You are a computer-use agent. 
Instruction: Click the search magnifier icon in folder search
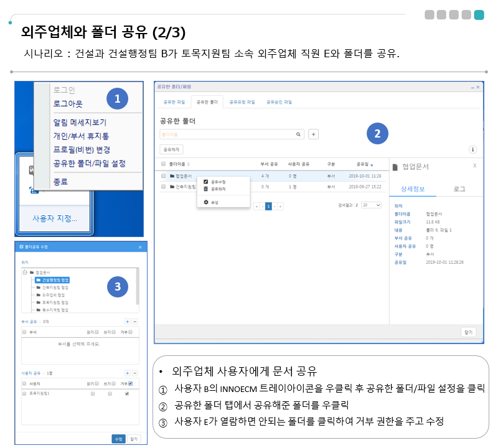click(x=298, y=134)
